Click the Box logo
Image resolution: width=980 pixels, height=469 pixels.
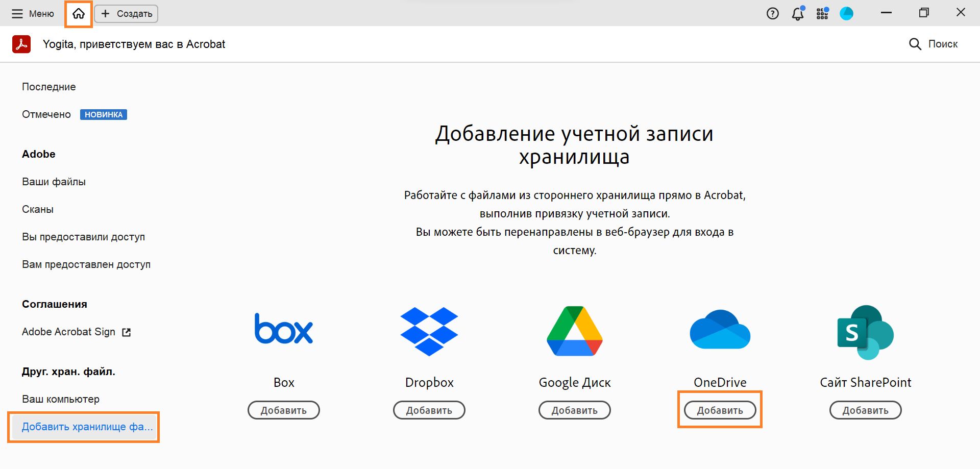coord(284,329)
